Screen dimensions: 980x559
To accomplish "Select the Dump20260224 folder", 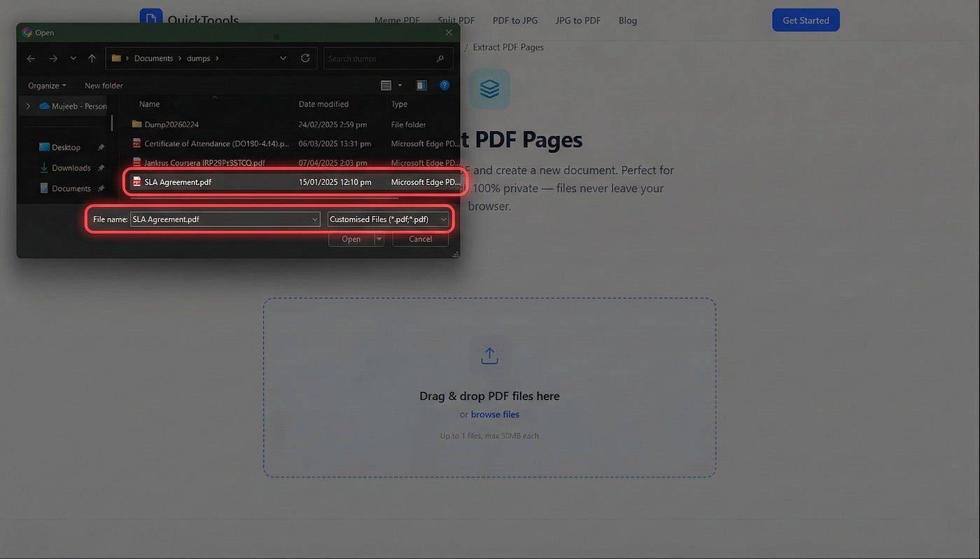I will [x=171, y=125].
